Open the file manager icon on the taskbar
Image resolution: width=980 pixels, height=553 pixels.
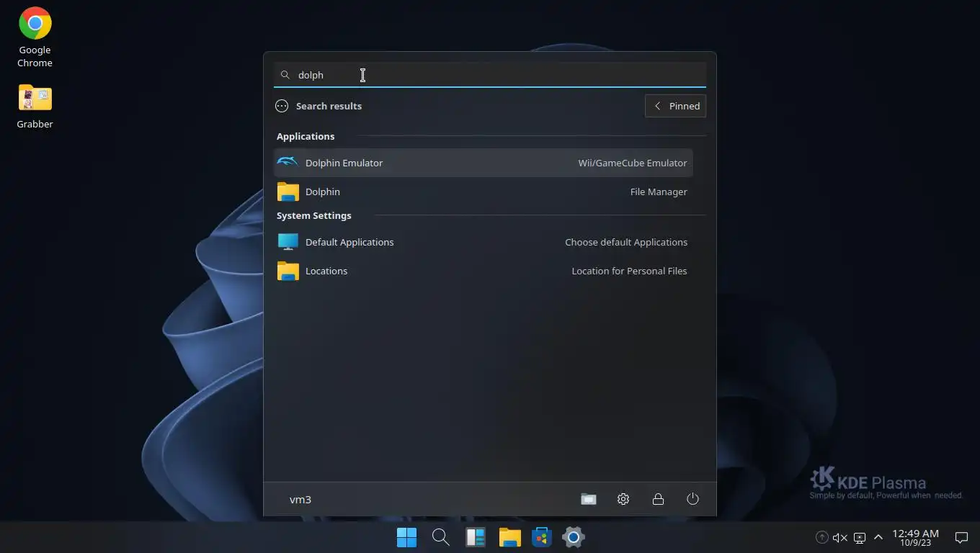pyautogui.click(x=509, y=537)
